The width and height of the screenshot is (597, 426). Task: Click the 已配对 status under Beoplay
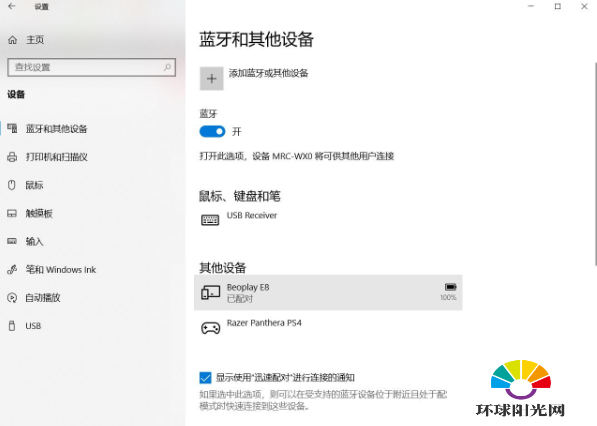click(240, 299)
